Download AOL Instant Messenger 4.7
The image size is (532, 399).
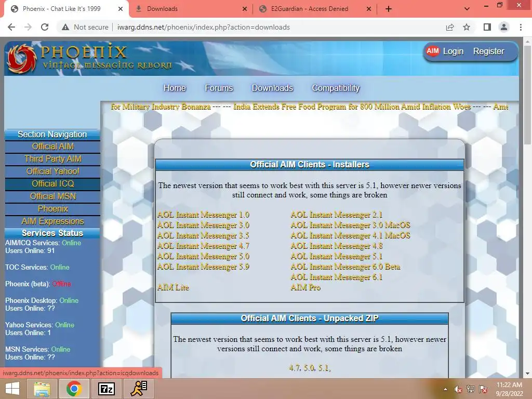coord(203,246)
